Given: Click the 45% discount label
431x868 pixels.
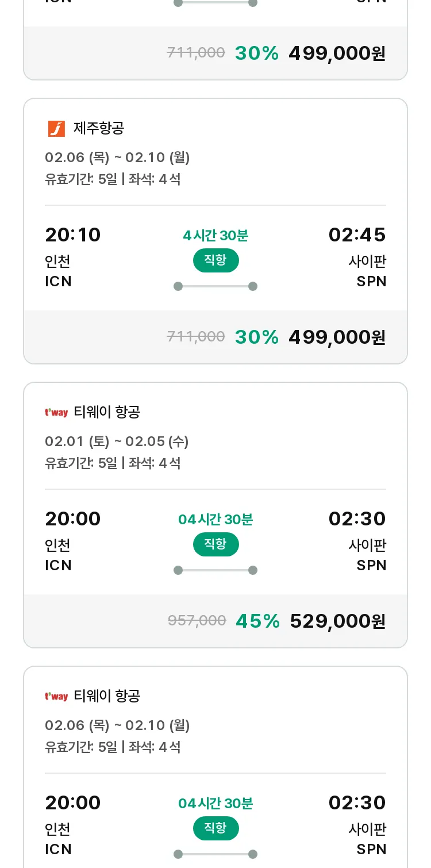Looking at the screenshot, I should tap(257, 621).
